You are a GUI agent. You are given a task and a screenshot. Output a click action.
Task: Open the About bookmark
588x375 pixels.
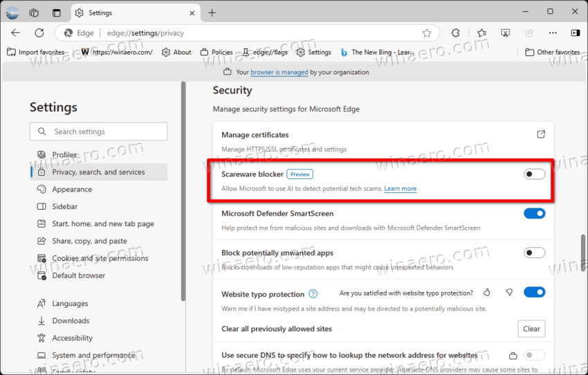[176, 52]
